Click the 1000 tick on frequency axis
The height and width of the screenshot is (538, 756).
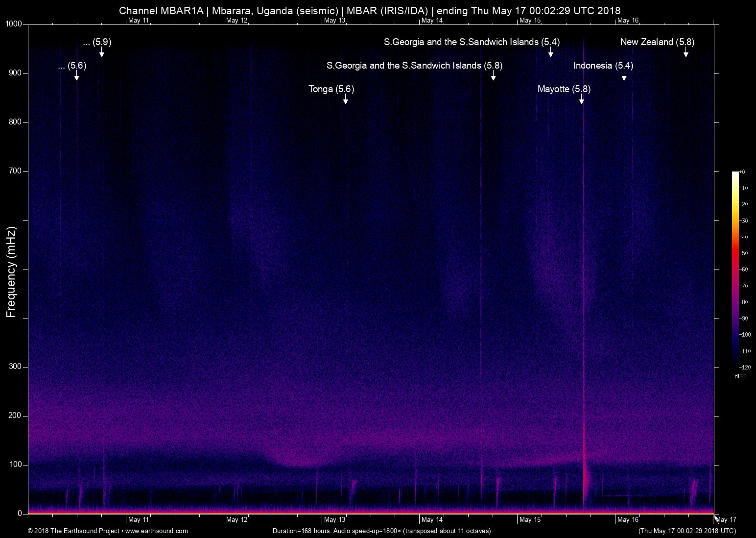[x=14, y=24]
